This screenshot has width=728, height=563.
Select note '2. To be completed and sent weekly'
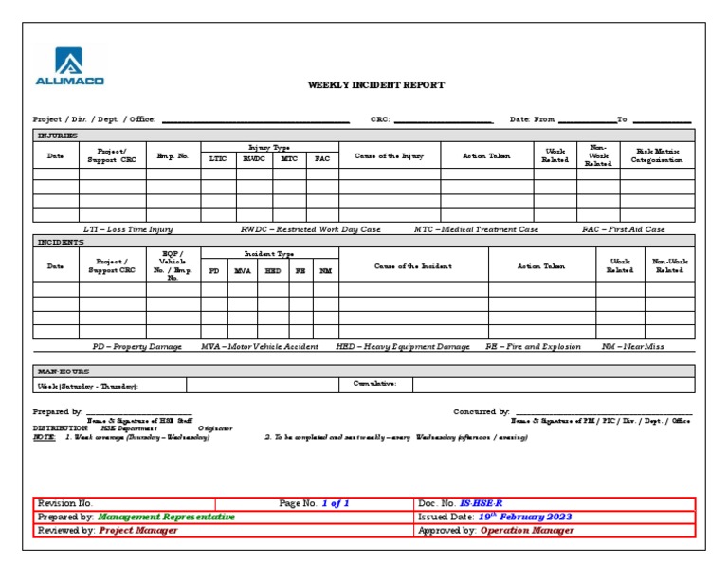(396, 437)
